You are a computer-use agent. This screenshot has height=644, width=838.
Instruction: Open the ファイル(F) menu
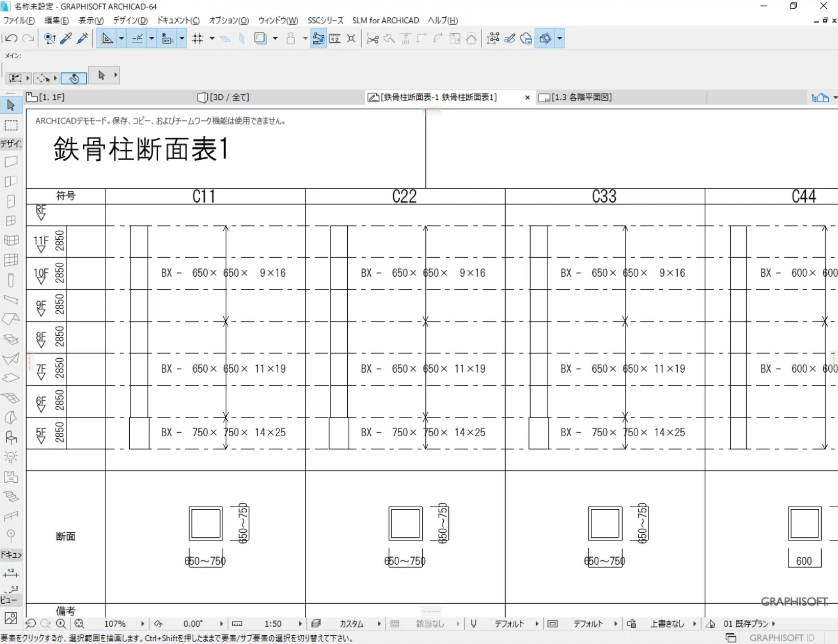pos(19,20)
